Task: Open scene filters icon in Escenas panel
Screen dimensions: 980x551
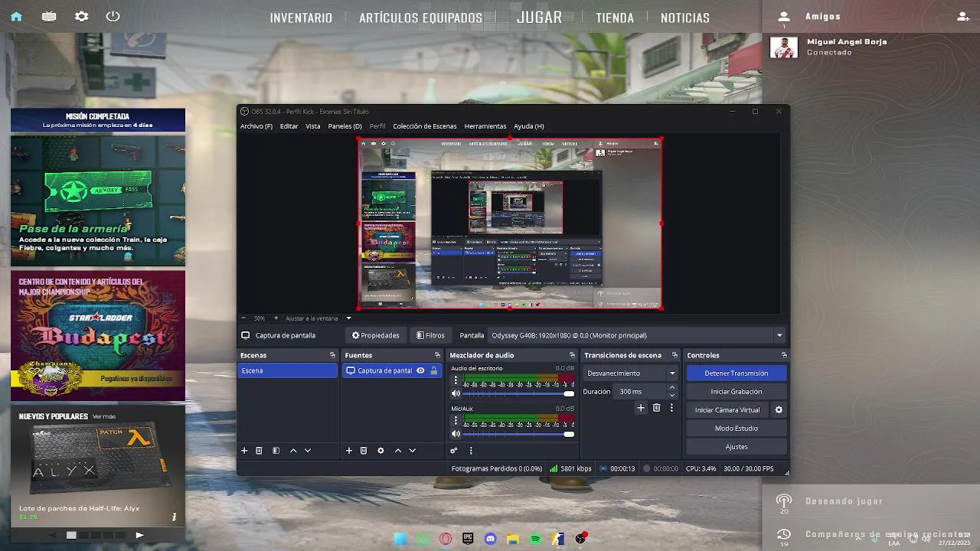Action: [276, 451]
